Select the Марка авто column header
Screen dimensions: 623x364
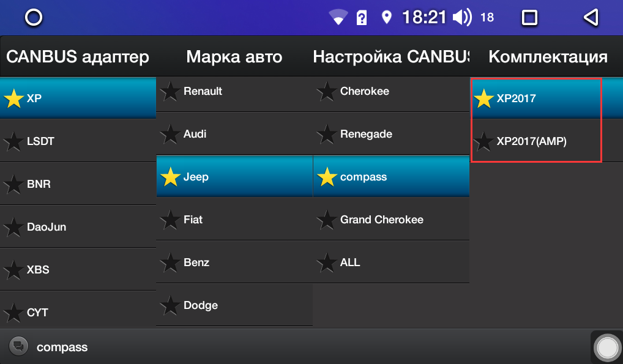234,56
